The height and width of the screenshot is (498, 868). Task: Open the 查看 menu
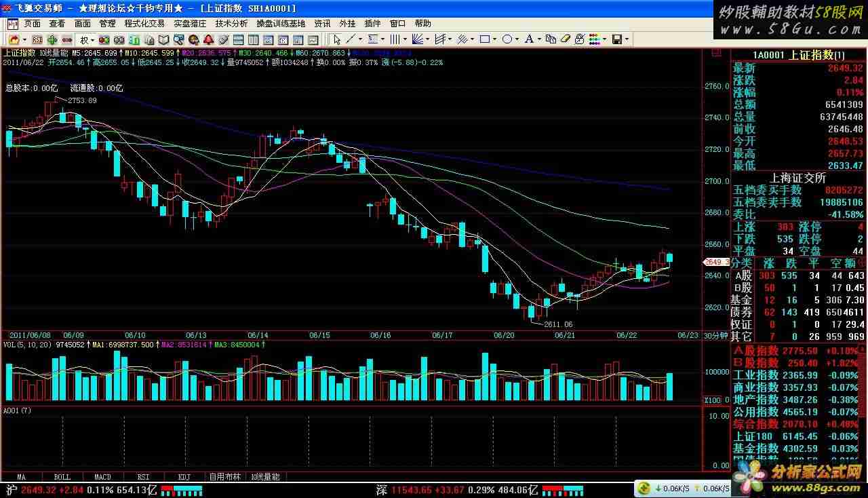click(57, 23)
